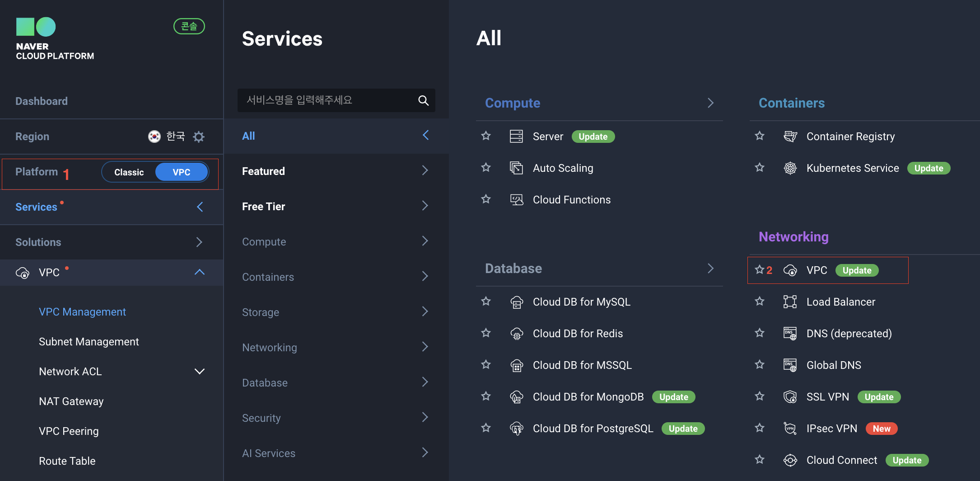Click the Cloud Functions icon
The width and height of the screenshot is (980, 481).
click(x=516, y=199)
